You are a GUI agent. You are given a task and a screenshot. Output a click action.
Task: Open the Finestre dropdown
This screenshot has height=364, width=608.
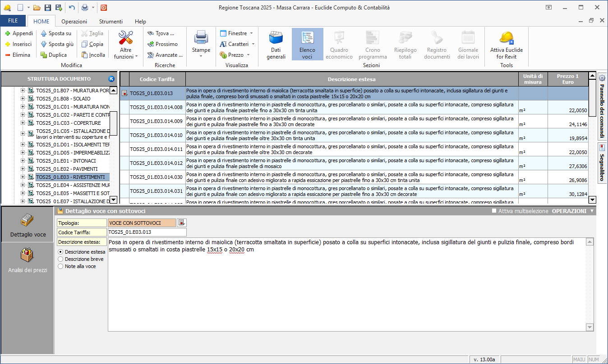(236, 33)
